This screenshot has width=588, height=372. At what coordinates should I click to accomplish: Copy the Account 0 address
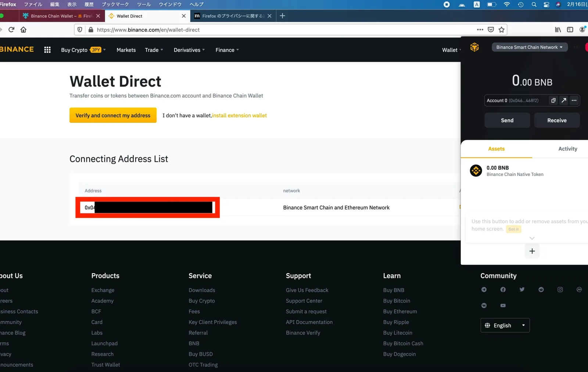point(553,100)
